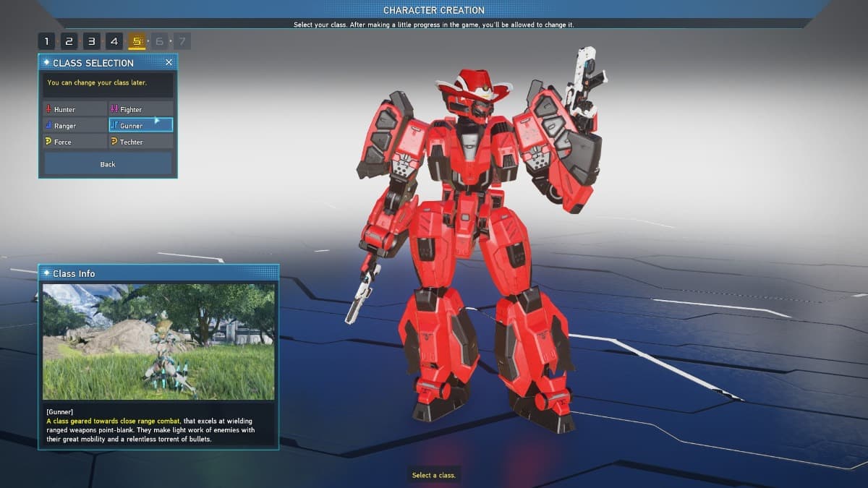Select the step 3 tab

coord(91,41)
